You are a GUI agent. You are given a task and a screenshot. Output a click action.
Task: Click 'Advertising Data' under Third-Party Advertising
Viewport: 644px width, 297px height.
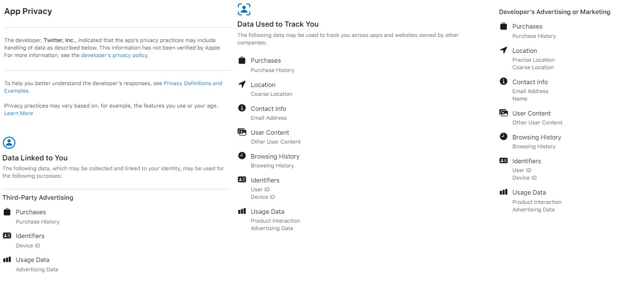(x=37, y=269)
